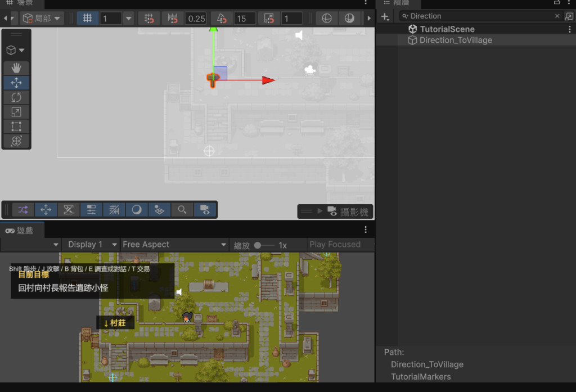
Task: Click the TutorialMarkers entry under Path
Action: 421,377
